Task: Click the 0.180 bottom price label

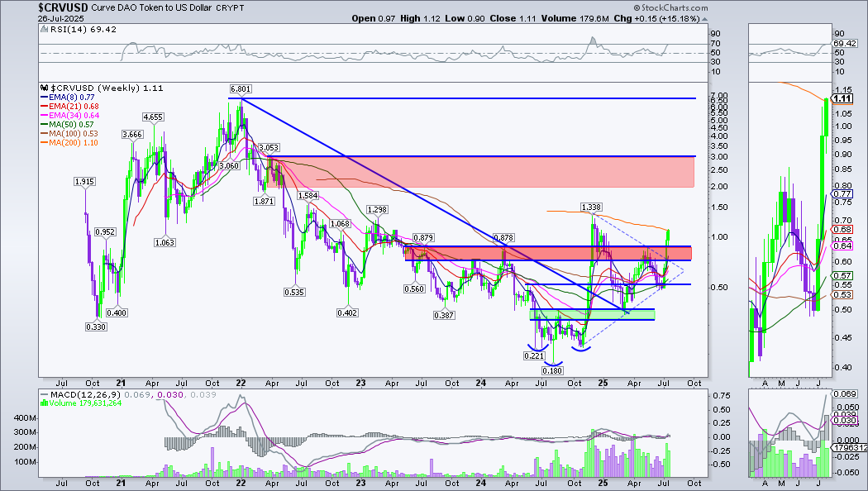Action: [x=552, y=370]
